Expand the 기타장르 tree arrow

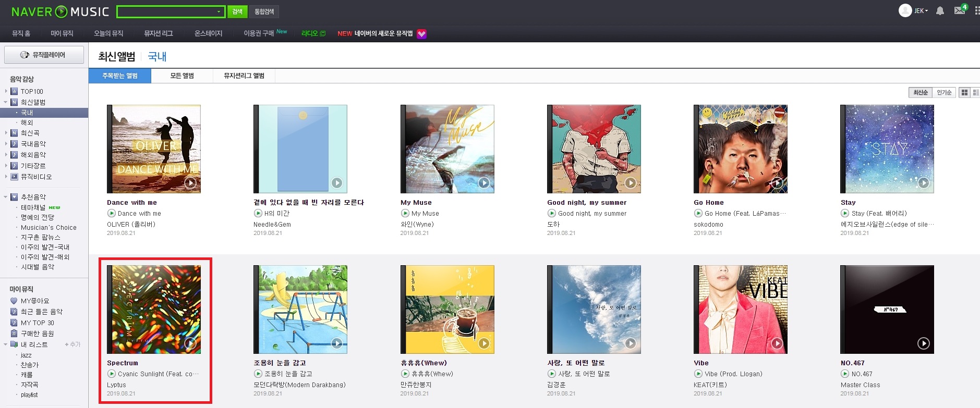[x=6, y=166]
